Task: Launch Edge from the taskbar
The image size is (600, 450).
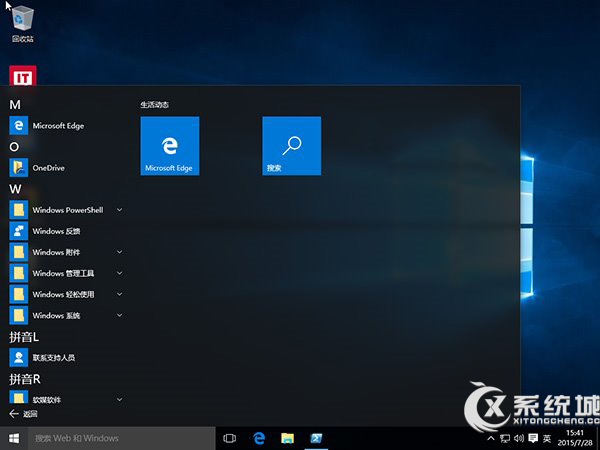Action: pos(259,438)
